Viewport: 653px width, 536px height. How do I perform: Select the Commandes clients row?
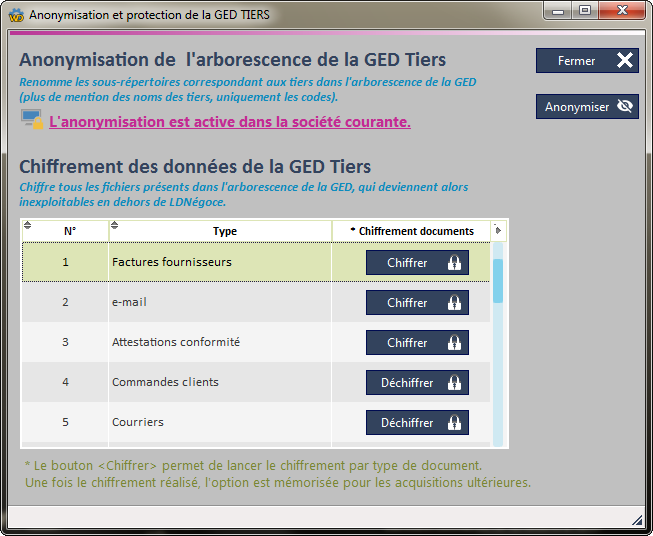(165, 383)
